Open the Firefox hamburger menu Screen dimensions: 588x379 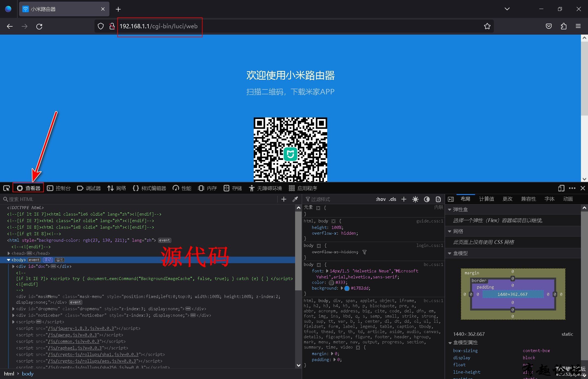click(x=578, y=26)
